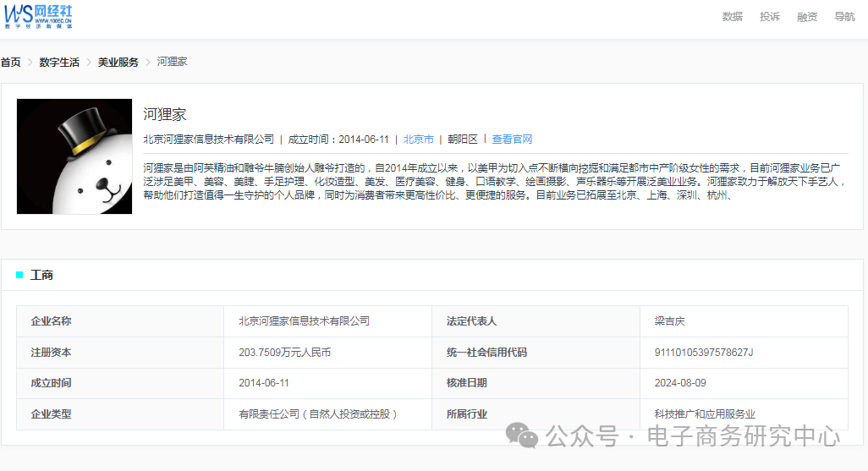Screen dimensions: 868x471
Task: Click 注册资本 table label cell
Action: 120,353
